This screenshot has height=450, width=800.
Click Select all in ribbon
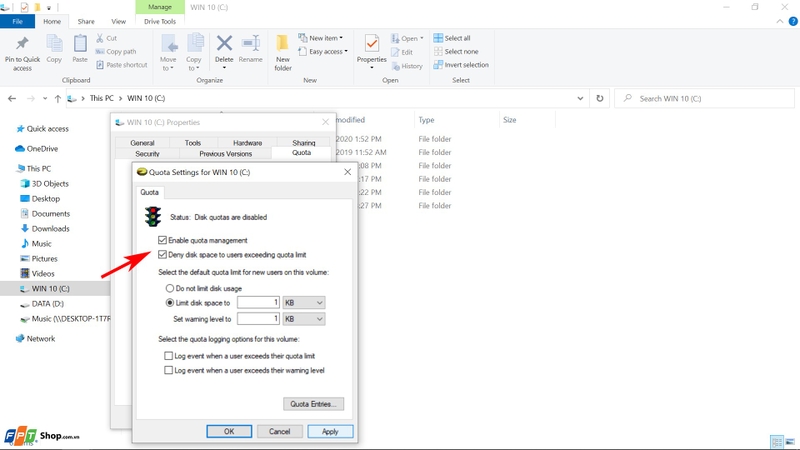(452, 38)
